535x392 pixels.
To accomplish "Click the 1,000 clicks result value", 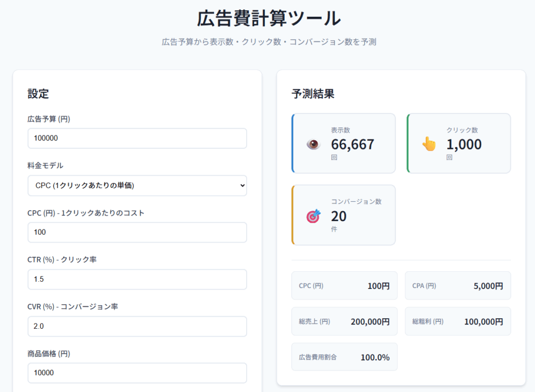I will tap(464, 144).
